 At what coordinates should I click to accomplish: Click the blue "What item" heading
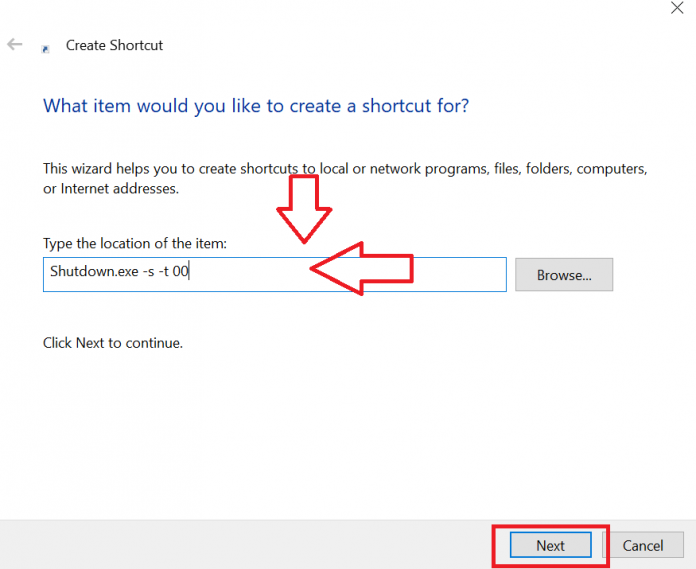tap(256, 105)
